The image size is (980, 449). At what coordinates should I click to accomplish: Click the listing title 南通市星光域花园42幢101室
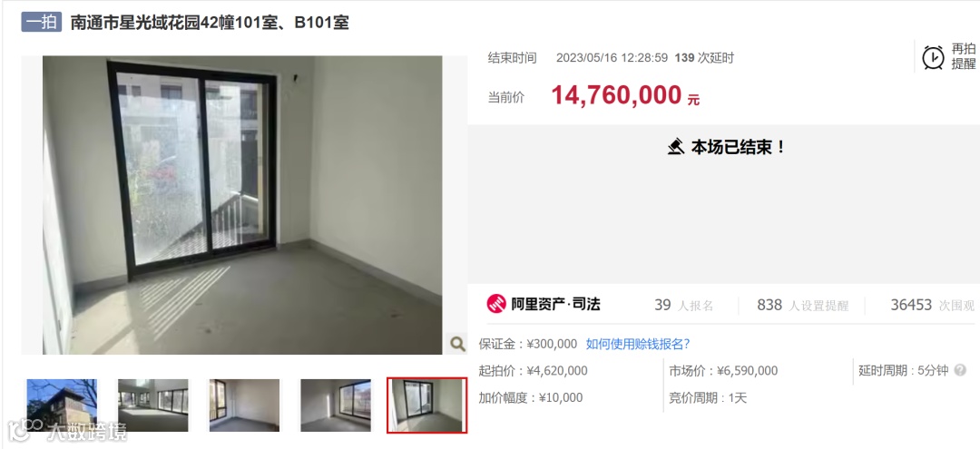(x=210, y=23)
